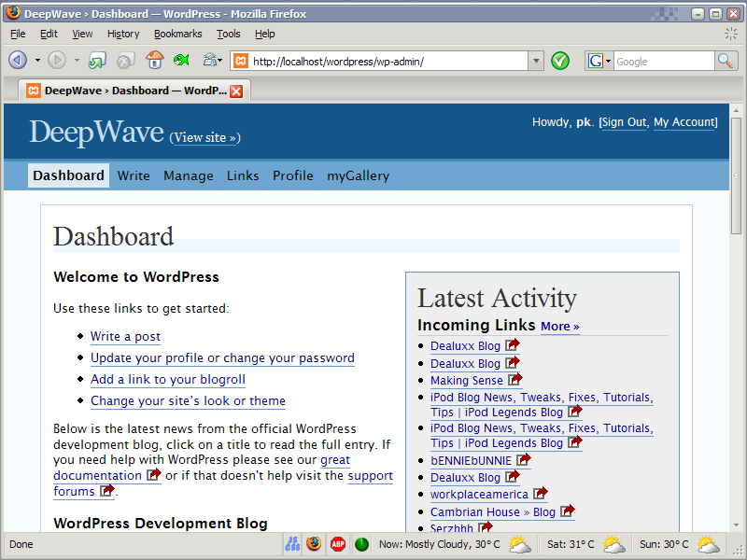Click the Now: Mostly Cloudy, 30° C text
Screen dimensions: 747x560
(x=439, y=544)
